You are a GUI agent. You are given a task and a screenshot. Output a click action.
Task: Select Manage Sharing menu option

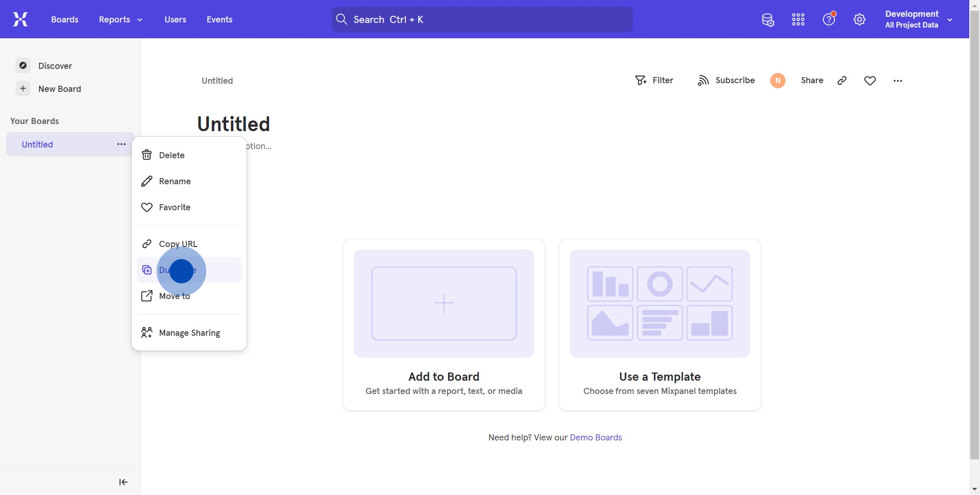(189, 333)
